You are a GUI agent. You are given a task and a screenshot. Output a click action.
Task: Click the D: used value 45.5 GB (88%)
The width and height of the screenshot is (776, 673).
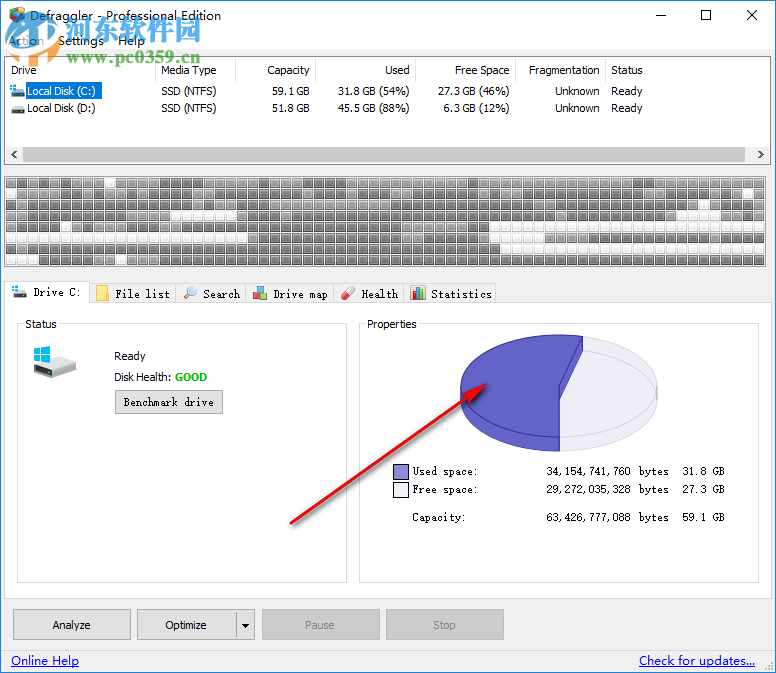[374, 108]
